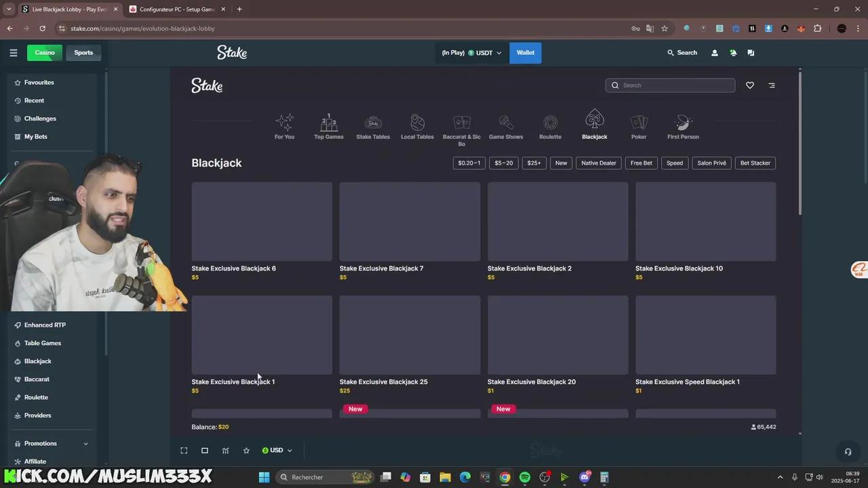This screenshot has height=488, width=868.
Task: Bookmark the page with star icon
Action: coord(665,28)
